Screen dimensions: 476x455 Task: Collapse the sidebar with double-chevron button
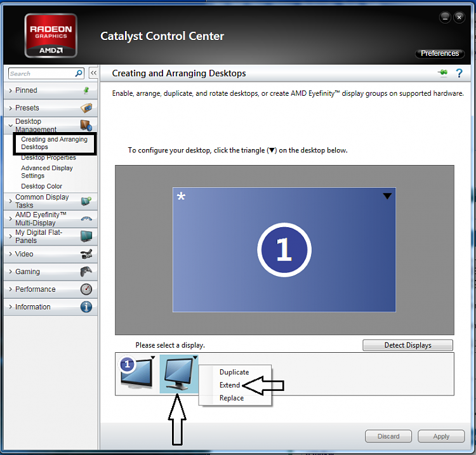93,73
